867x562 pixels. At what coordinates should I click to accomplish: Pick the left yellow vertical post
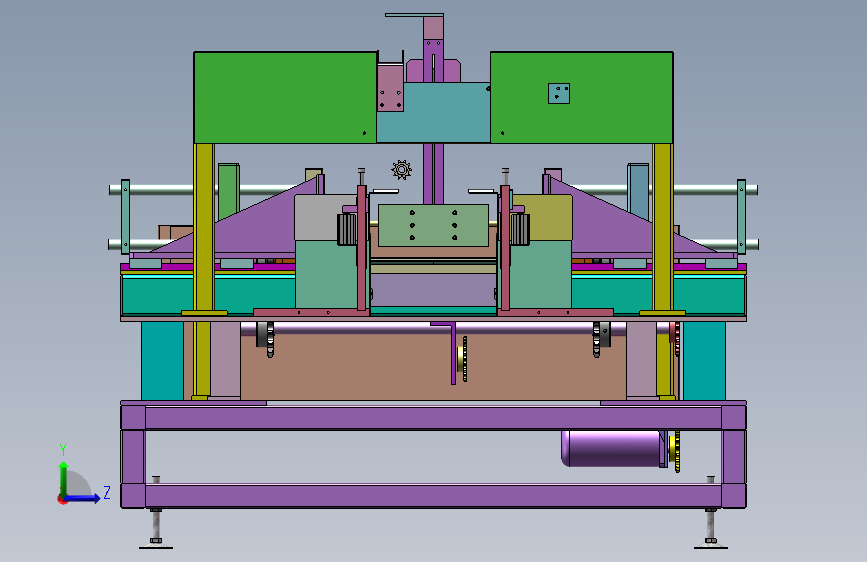pyautogui.click(x=204, y=227)
